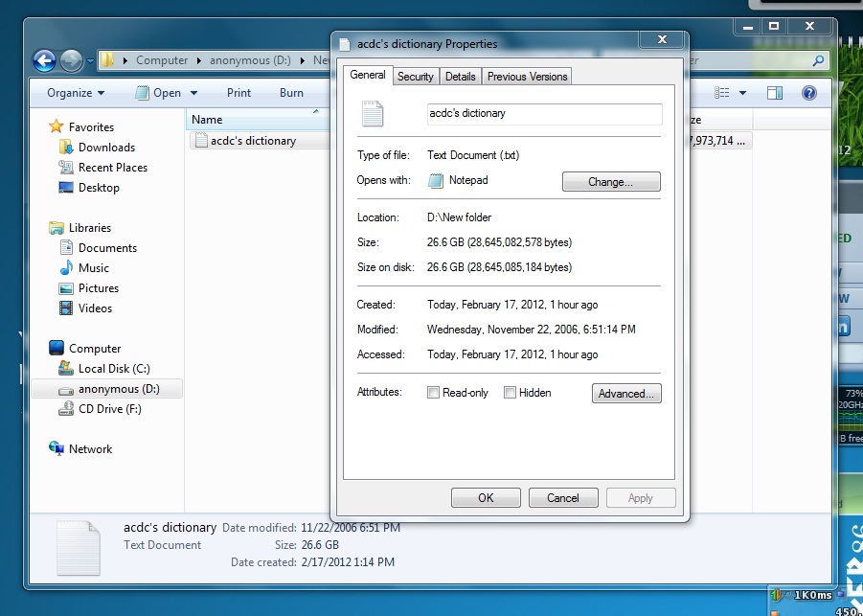Open the CD Drive (F:) in the sidebar
The height and width of the screenshot is (616, 863).
pos(108,408)
